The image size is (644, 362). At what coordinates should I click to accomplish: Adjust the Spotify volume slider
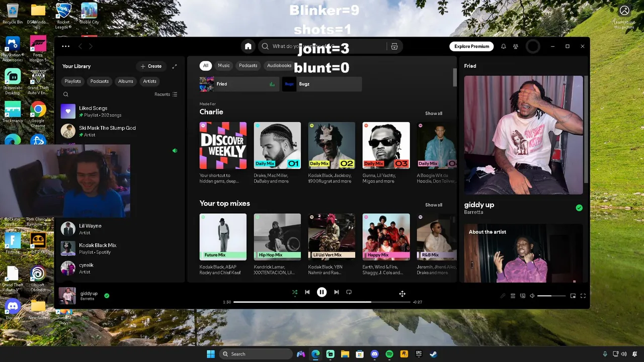(551, 296)
